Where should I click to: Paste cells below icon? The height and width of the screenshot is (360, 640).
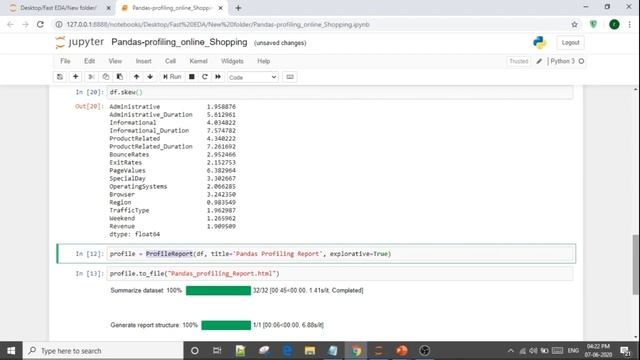120,77
